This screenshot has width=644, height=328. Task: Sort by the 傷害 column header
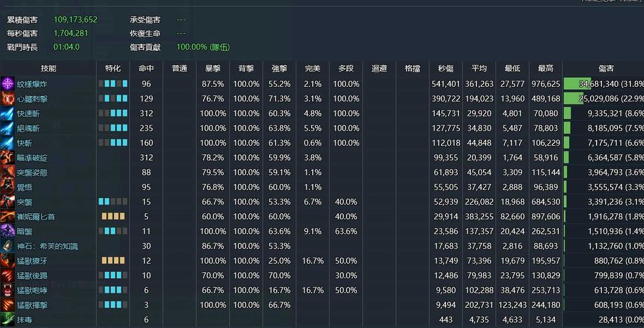606,69
